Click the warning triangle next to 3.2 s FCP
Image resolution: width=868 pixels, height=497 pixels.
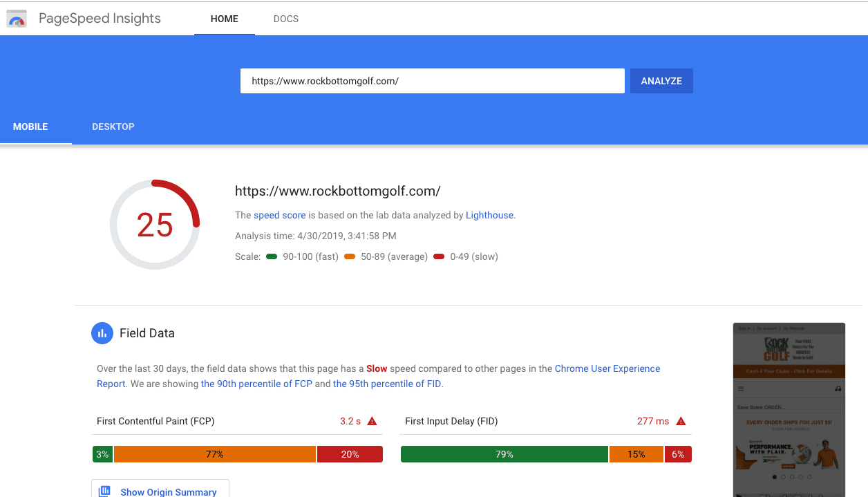[372, 420]
